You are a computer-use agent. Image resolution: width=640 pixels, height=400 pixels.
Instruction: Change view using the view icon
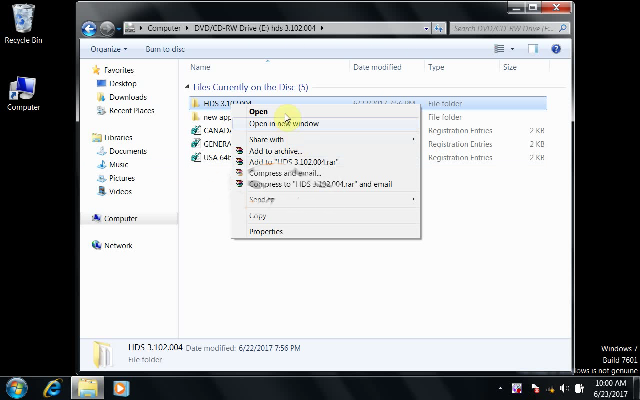click(499, 49)
